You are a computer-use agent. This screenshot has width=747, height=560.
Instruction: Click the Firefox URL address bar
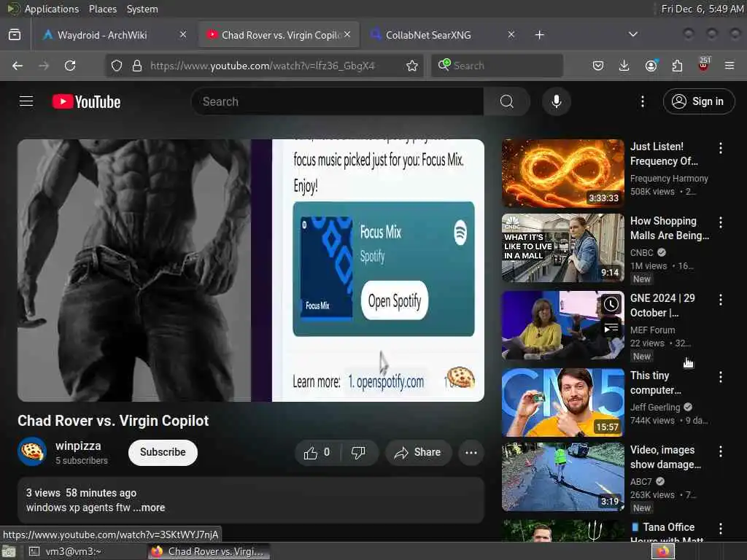pos(263,66)
